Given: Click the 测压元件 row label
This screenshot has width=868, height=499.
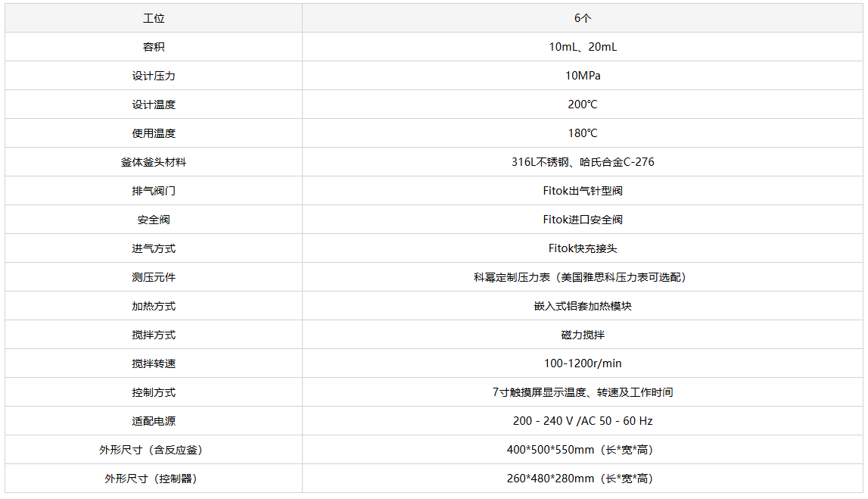Looking at the screenshot, I should (154, 277).
